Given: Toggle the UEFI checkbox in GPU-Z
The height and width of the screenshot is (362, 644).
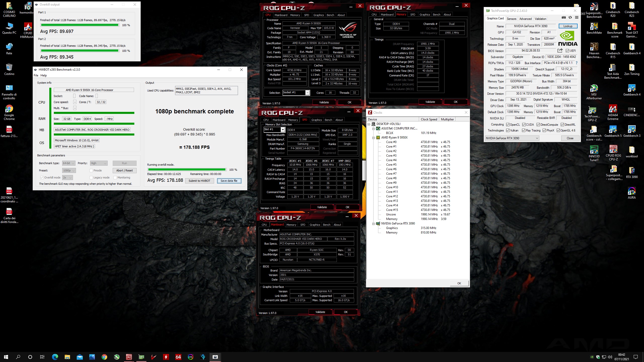Looking at the screenshot, I should pos(567,51).
